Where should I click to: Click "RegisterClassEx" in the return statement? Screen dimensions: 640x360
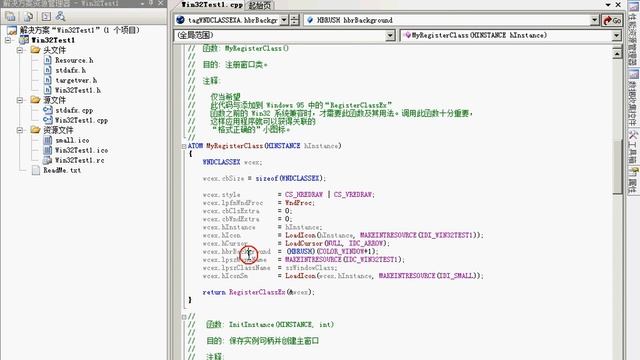tap(257, 292)
